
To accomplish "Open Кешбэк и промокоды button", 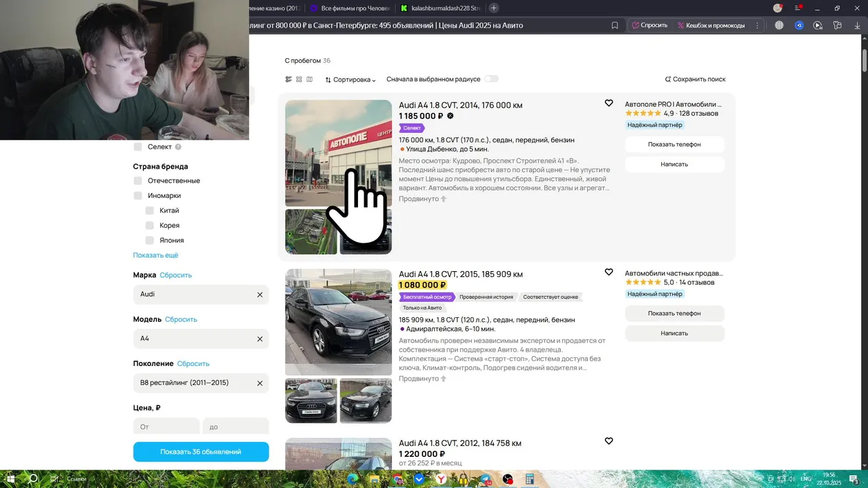I will click(x=711, y=25).
